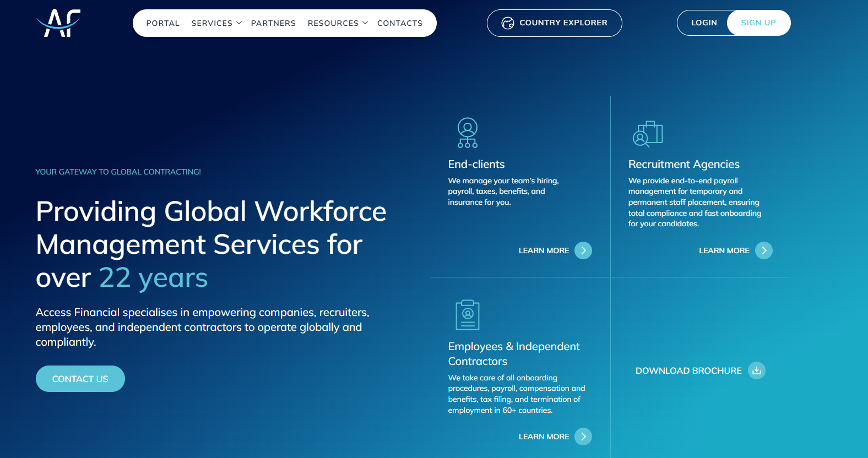Click the Recruitment Agencies briefcase search icon
The image size is (868, 458).
point(648,134)
